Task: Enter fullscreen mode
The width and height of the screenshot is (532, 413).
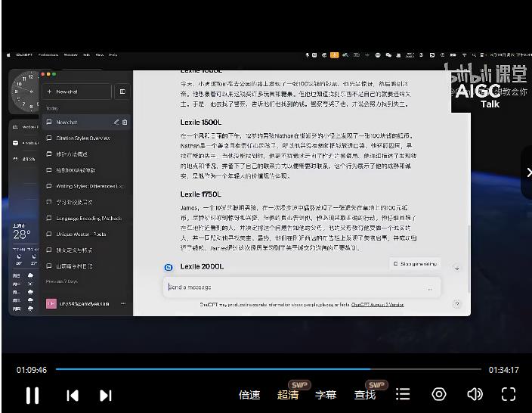Action: pos(509,394)
